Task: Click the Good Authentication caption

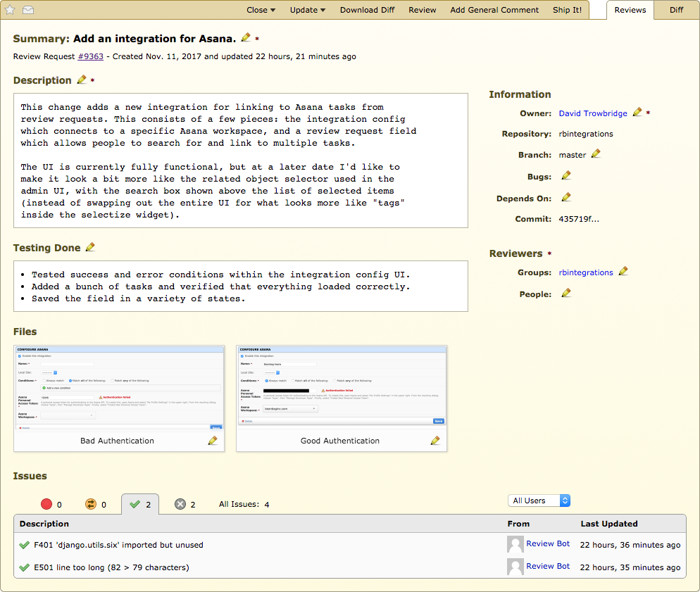Action: click(339, 441)
